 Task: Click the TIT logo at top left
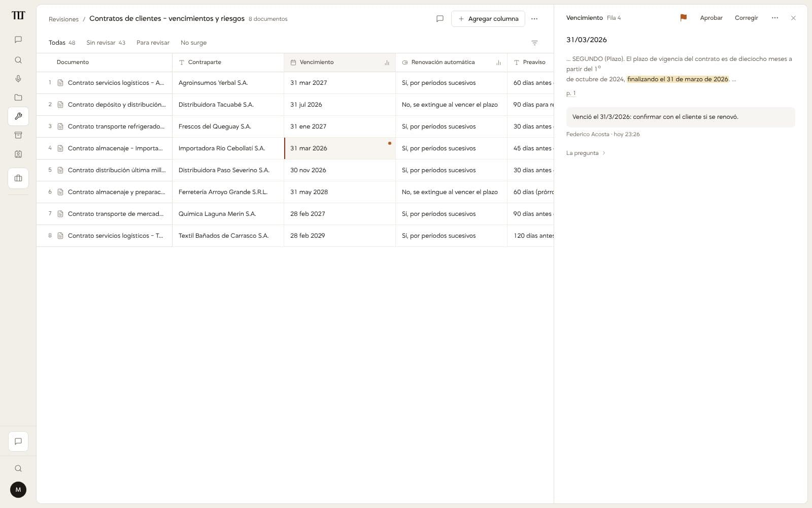click(18, 15)
